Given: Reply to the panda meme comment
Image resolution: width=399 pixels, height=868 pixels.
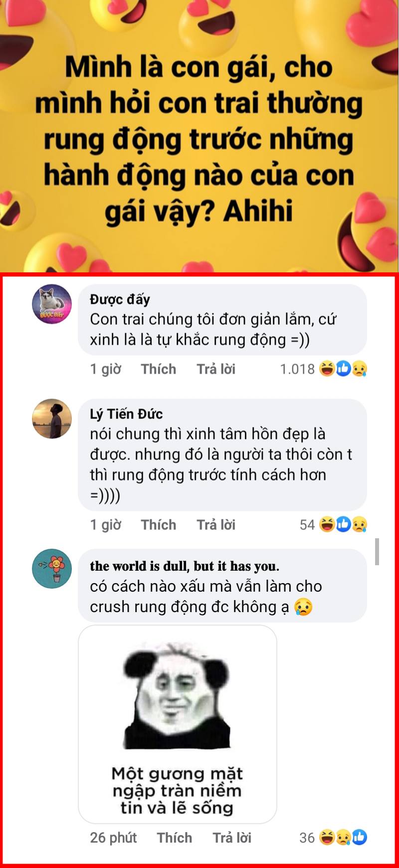Looking at the screenshot, I should 232,838.
